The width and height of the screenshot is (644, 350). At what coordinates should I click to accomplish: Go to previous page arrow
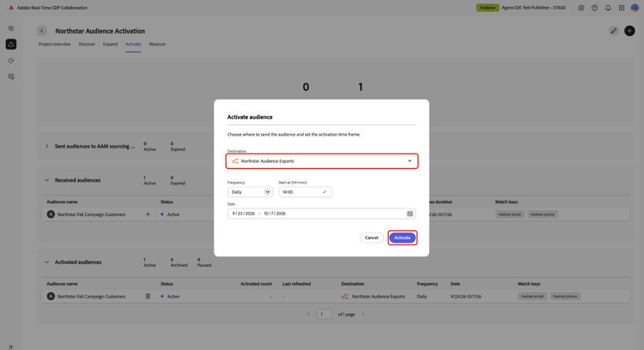[x=309, y=314]
